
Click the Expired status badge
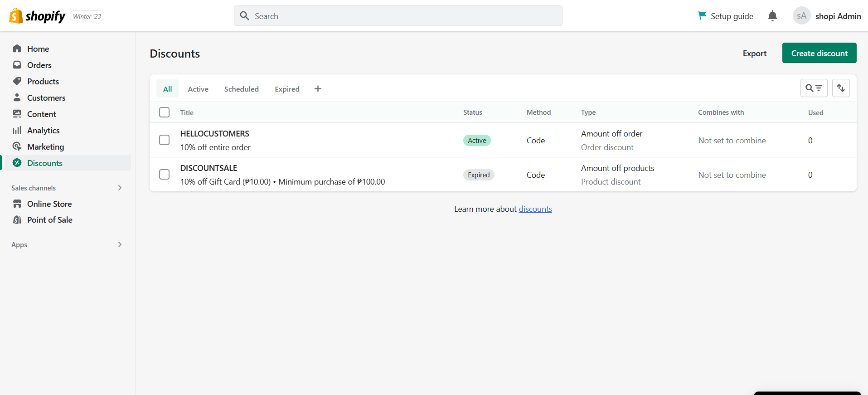click(x=479, y=175)
